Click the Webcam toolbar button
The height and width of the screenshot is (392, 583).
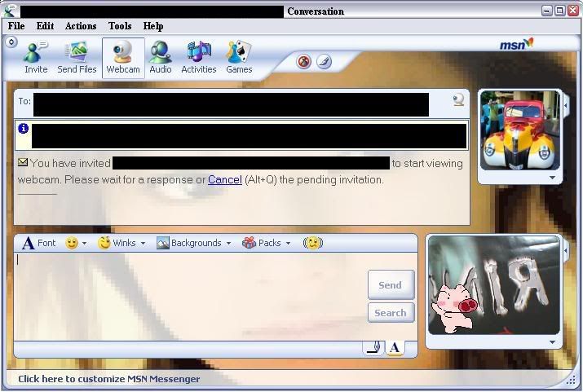coord(123,58)
